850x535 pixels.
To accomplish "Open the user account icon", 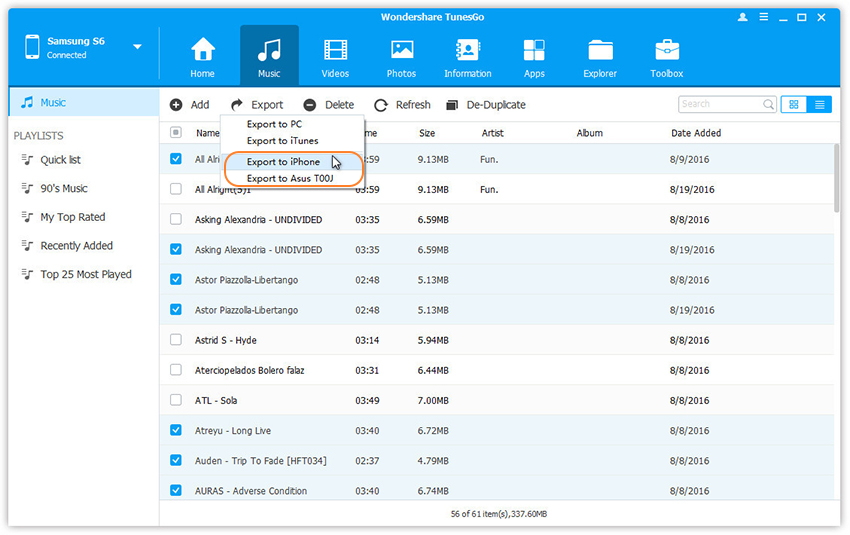I will coord(743,17).
